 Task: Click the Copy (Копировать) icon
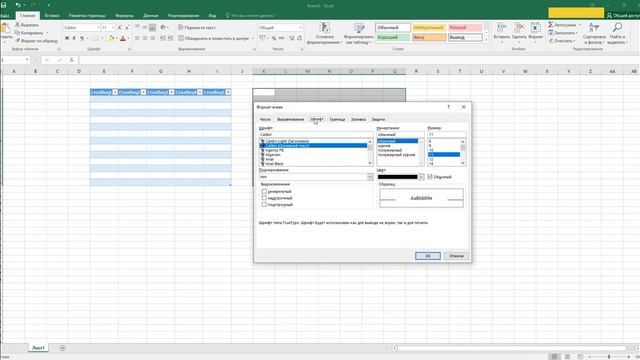point(18,33)
